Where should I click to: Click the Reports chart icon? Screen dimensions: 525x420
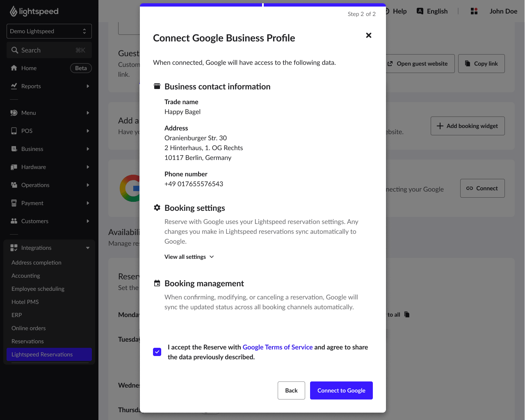click(x=14, y=86)
